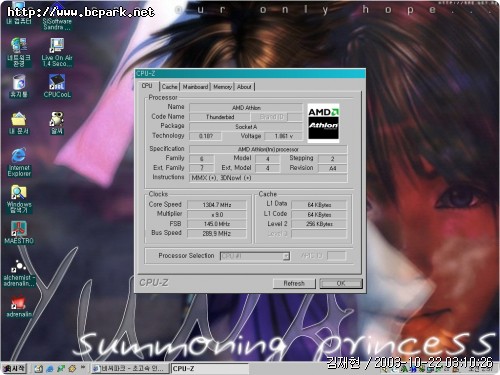This screenshot has height=375, width=500.
Task: Click the Start button on the taskbar
Action: pyautogui.click(x=14, y=369)
